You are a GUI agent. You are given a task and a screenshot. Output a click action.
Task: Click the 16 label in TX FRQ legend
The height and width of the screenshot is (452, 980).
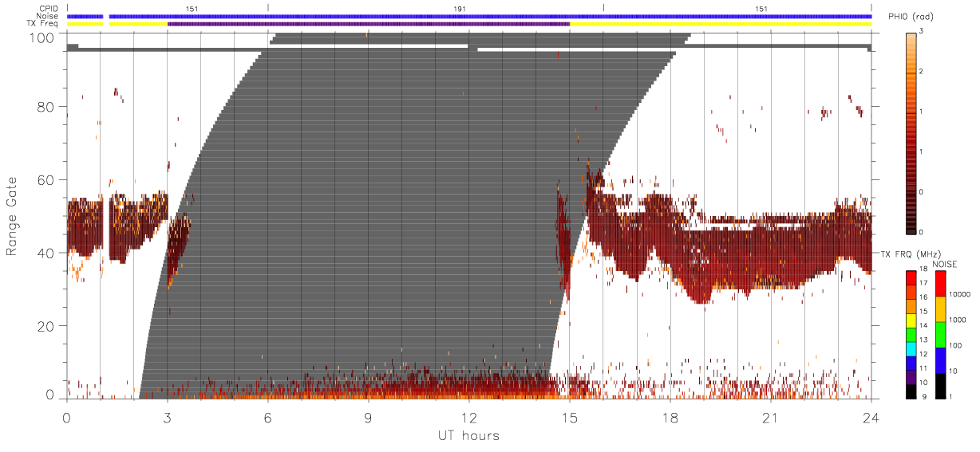tap(923, 297)
